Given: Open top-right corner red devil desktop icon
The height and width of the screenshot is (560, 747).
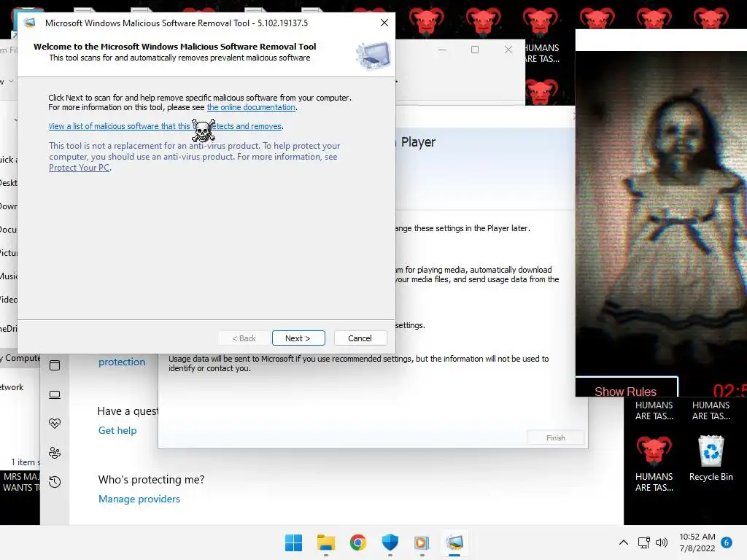Looking at the screenshot, I should pyautogui.click(x=711, y=21).
